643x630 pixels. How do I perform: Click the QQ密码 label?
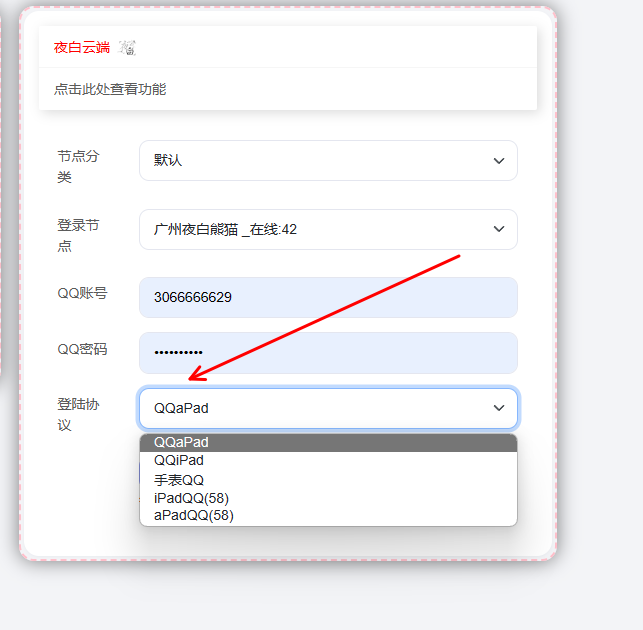(82, 349)
